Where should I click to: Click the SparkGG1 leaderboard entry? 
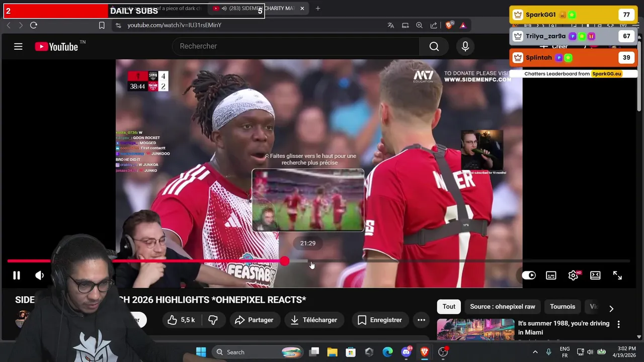pos(573,15)
